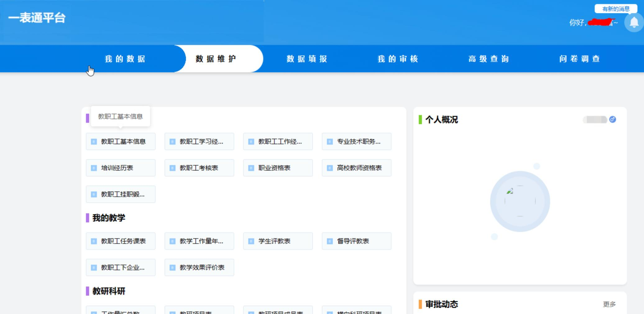Open the 教职工基本信息 table button
This screenshot has height=314, width=644.
coord(121,142)
